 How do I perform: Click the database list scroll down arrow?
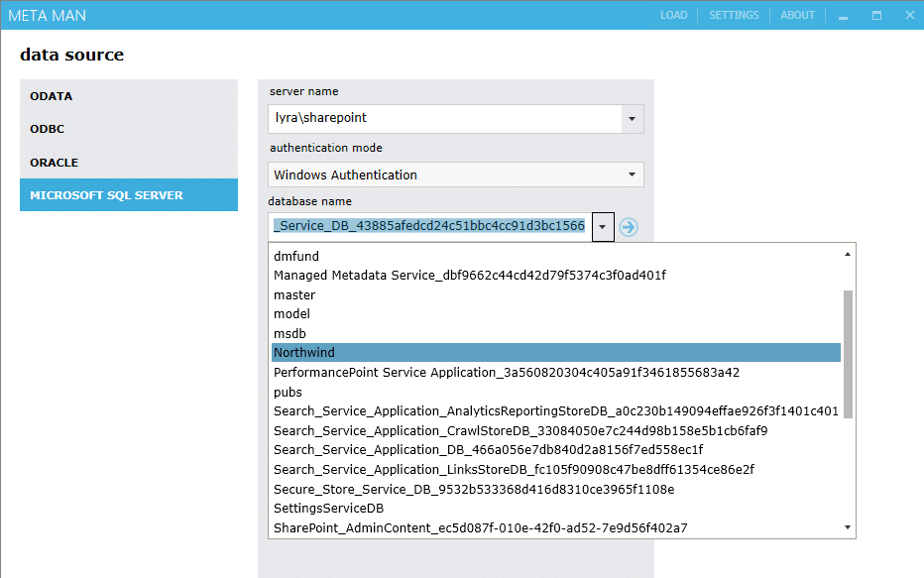(848, 527)
